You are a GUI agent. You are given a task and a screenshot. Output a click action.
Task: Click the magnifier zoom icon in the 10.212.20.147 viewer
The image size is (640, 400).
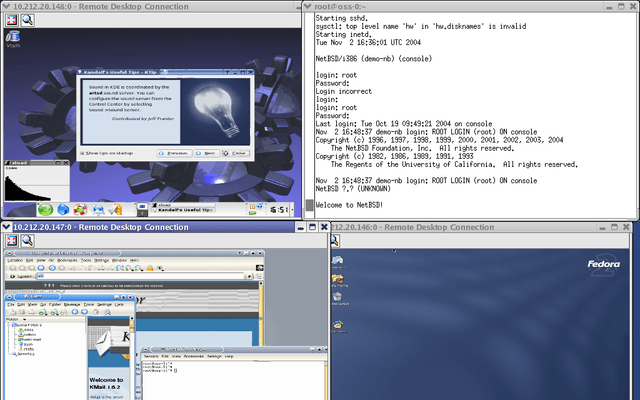click(27, 240)
